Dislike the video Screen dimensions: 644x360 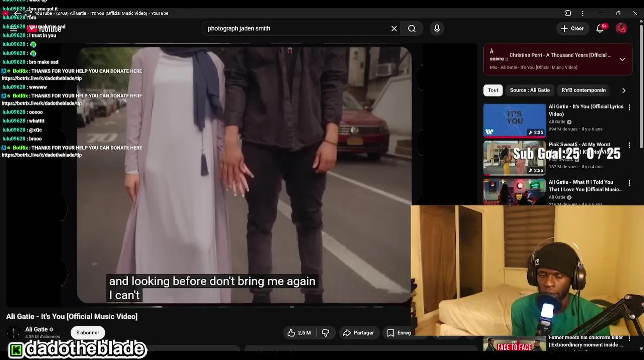tap(326, 333)
